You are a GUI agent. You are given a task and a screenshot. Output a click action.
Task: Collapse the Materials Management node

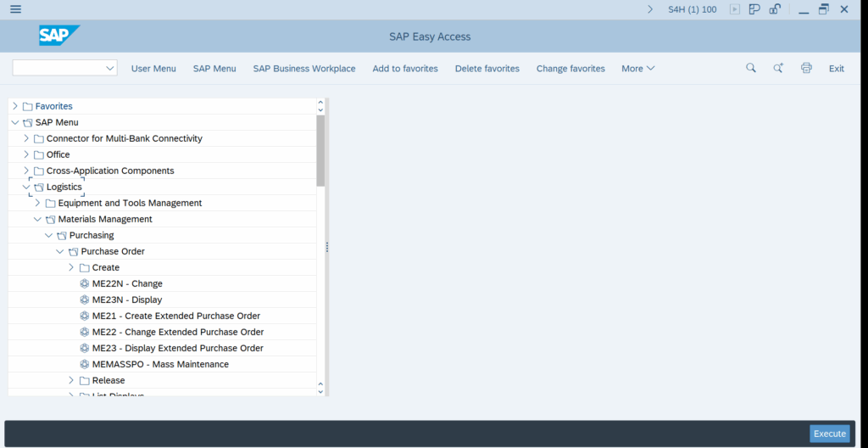coord(37,219)
